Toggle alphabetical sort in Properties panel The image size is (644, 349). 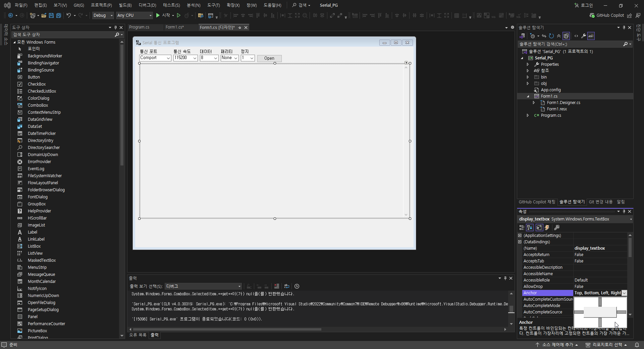coord(530,228)
